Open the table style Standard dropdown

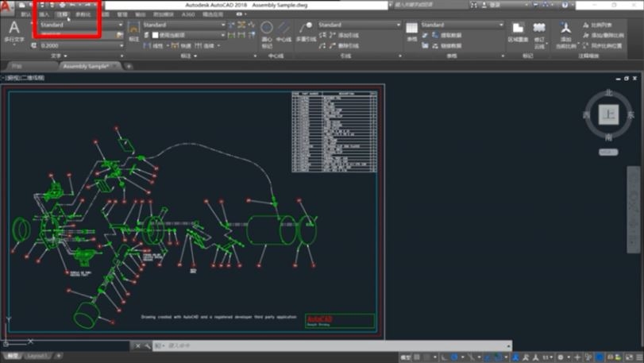(462, 25)
